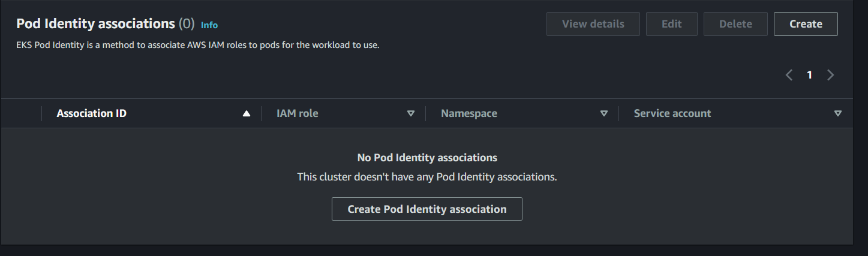This screenshot has width=868, height=256.
Task: Open the Info link beside title
Action: pyautogui.click(x=209, y=25)
